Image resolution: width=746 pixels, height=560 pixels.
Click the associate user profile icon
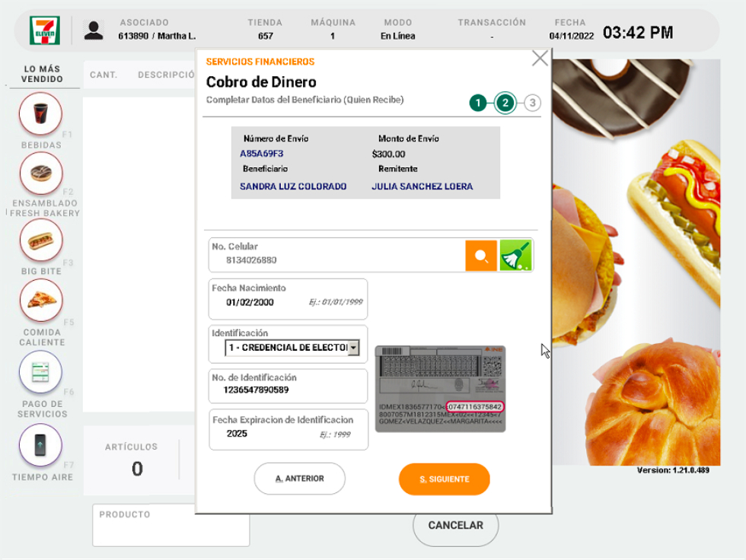pyautogui.click(x=94, y=30)
